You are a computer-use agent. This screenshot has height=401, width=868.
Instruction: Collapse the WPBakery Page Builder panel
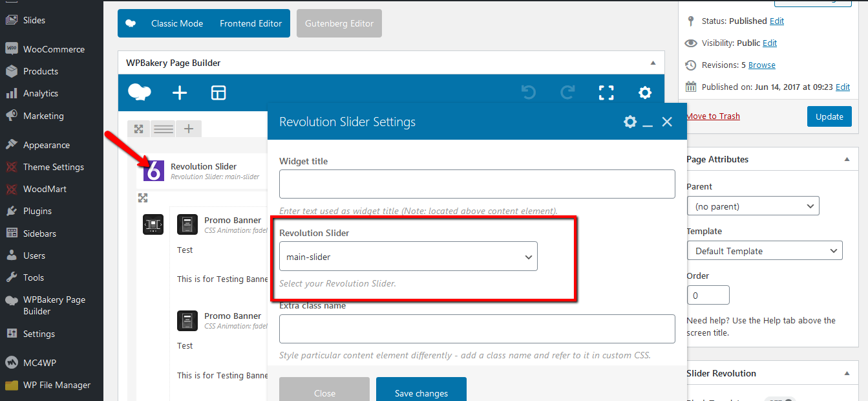pos(653,63)
